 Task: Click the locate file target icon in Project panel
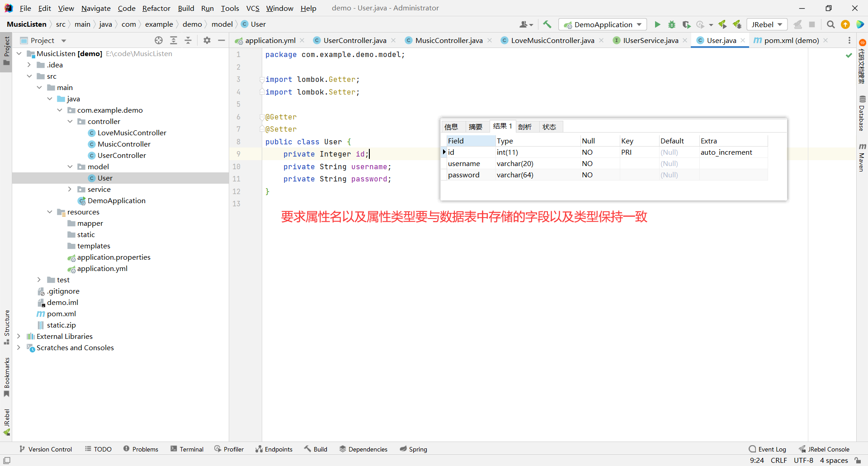tap(159, 40)
